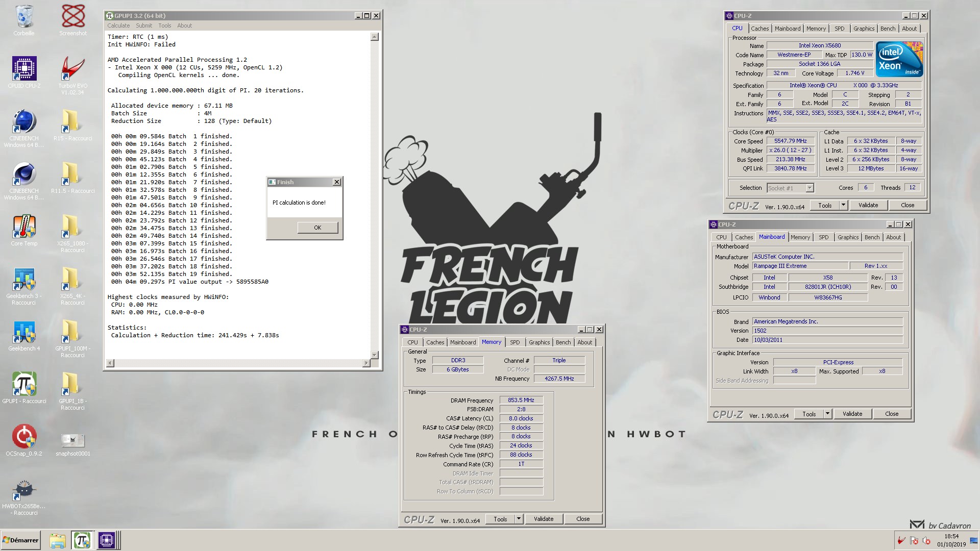This screenshot has height=551, width=980.
Task: Open GPUPI_1B - Raccourci folder
Action: (73, 391)
